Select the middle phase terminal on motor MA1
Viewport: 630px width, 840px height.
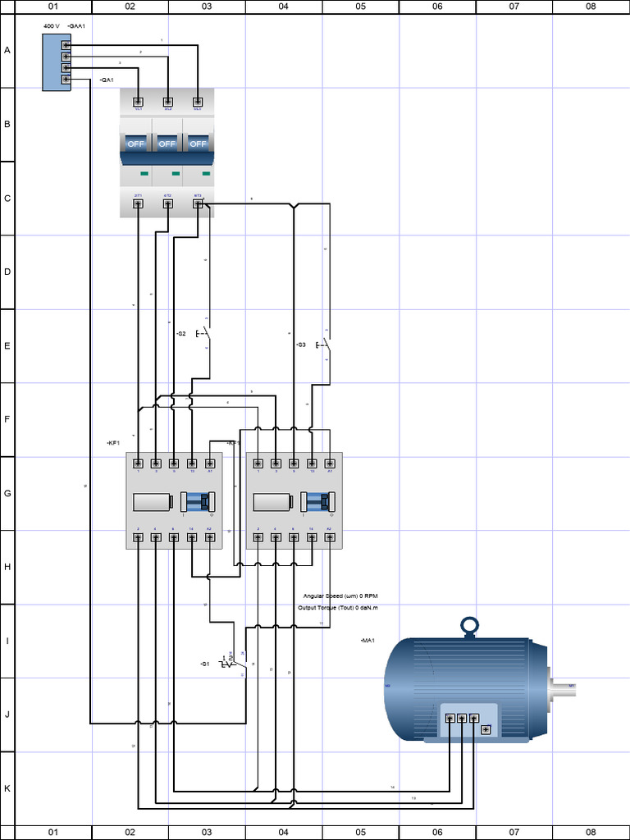pos(462,718)
